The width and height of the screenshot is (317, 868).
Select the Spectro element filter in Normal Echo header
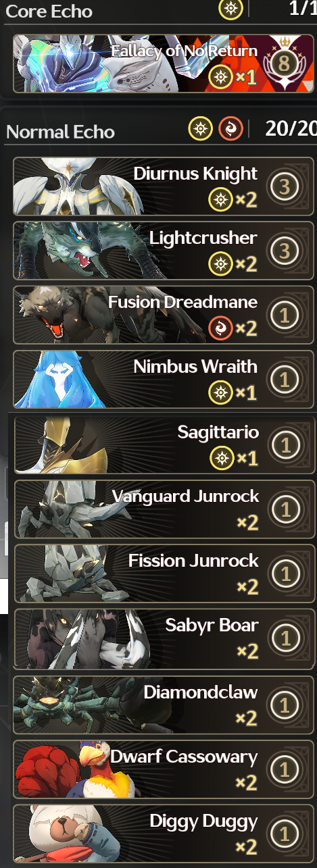tap(200, 129)
